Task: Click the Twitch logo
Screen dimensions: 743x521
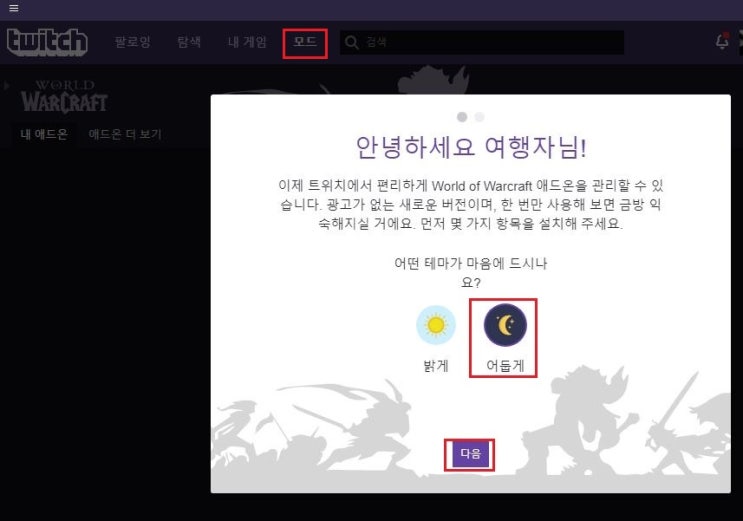Action: pyautogui.click(x=47, y=42)
